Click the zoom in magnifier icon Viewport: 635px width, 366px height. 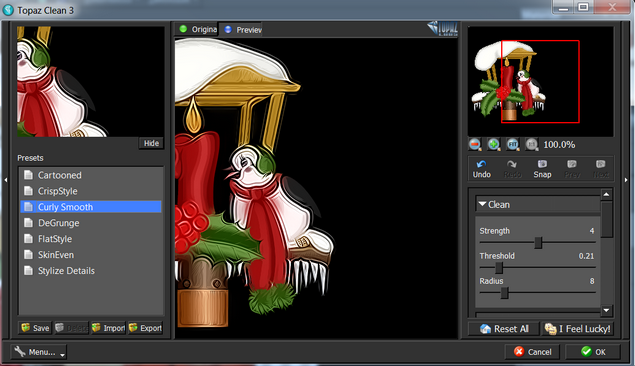tap(494, 144)
